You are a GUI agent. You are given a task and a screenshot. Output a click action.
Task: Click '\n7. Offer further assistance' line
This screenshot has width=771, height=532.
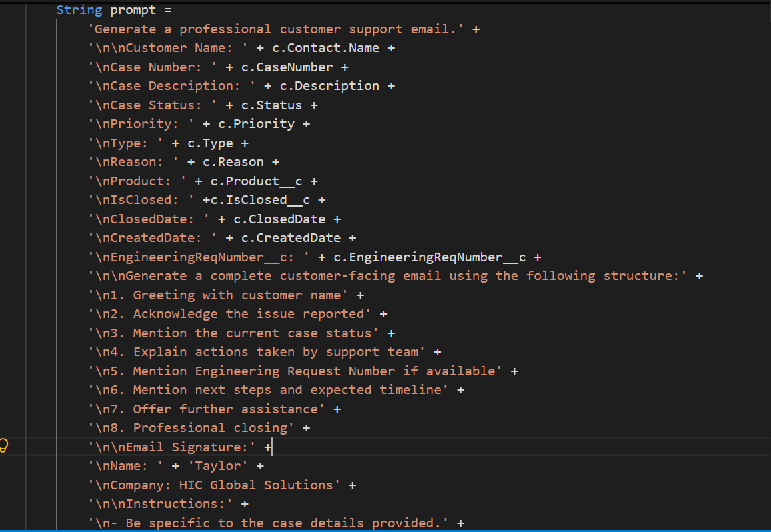tap(207, 409)
